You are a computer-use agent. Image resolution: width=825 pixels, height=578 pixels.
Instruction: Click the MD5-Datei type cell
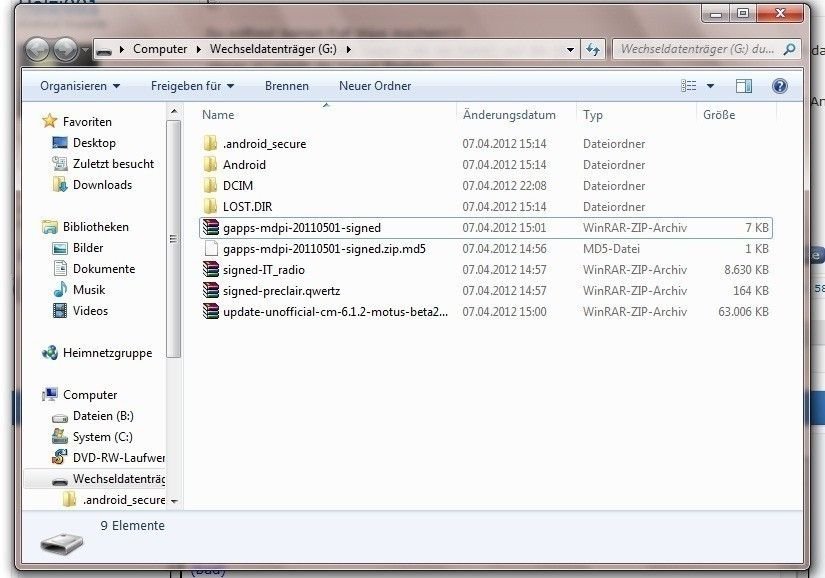pyautogui.click(x=611, y=249)
